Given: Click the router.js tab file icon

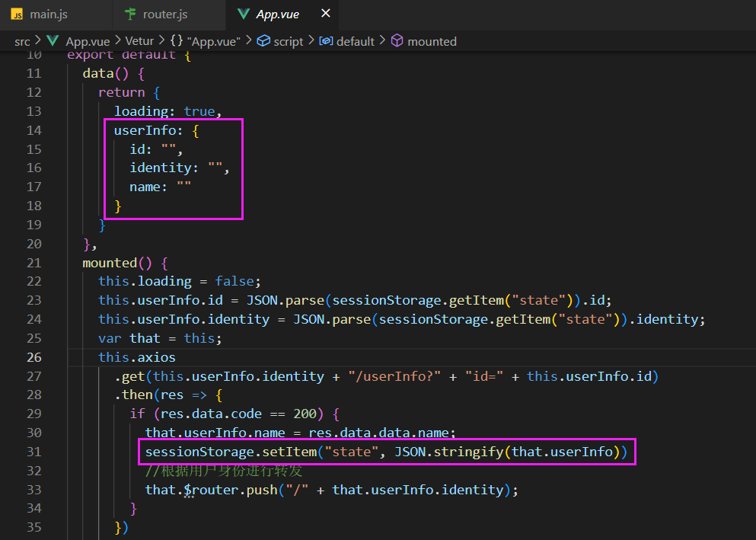Looking at the screenshot, I should click(130, 14).
